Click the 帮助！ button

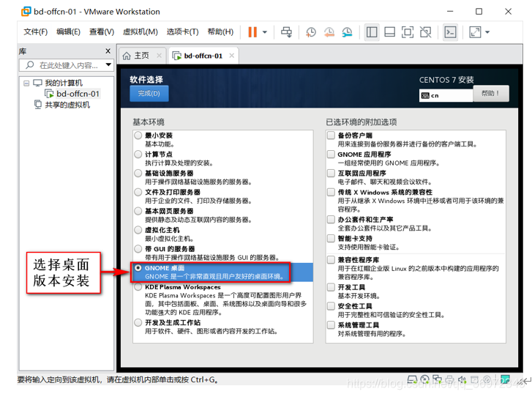490,94
